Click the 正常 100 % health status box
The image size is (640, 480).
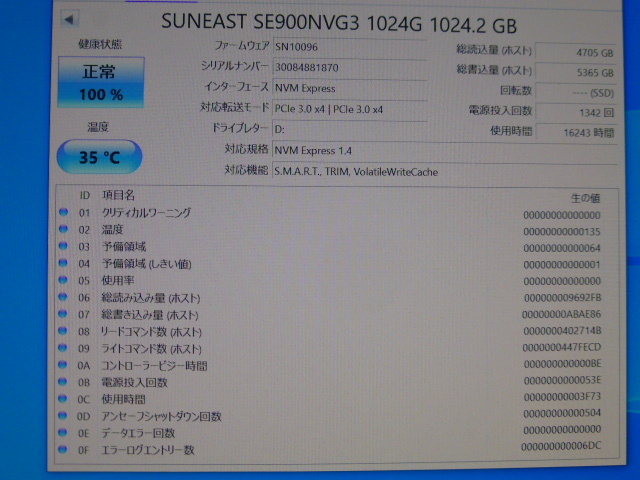(101, 82)
